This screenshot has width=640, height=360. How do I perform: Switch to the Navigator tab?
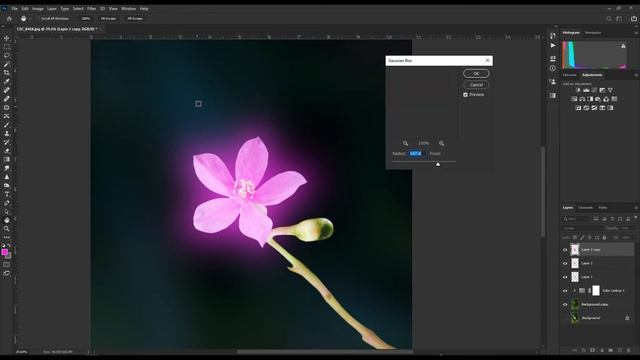pos(593,33)
